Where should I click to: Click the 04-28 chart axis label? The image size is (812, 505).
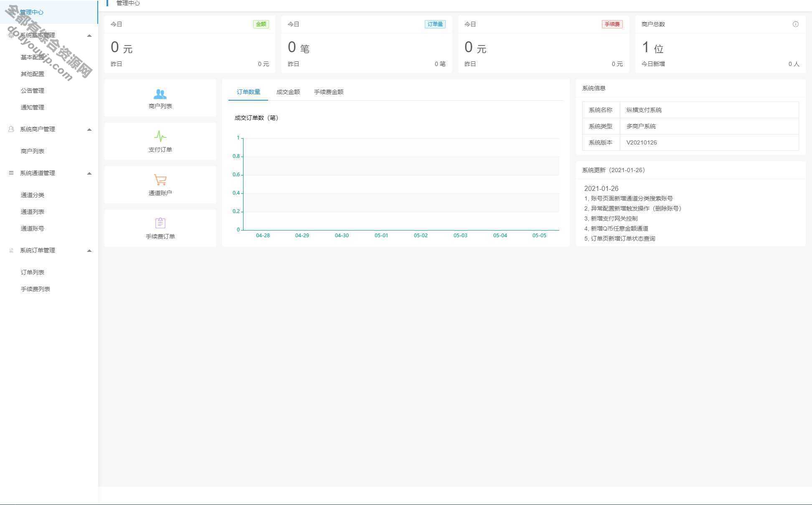pos(263,236)
